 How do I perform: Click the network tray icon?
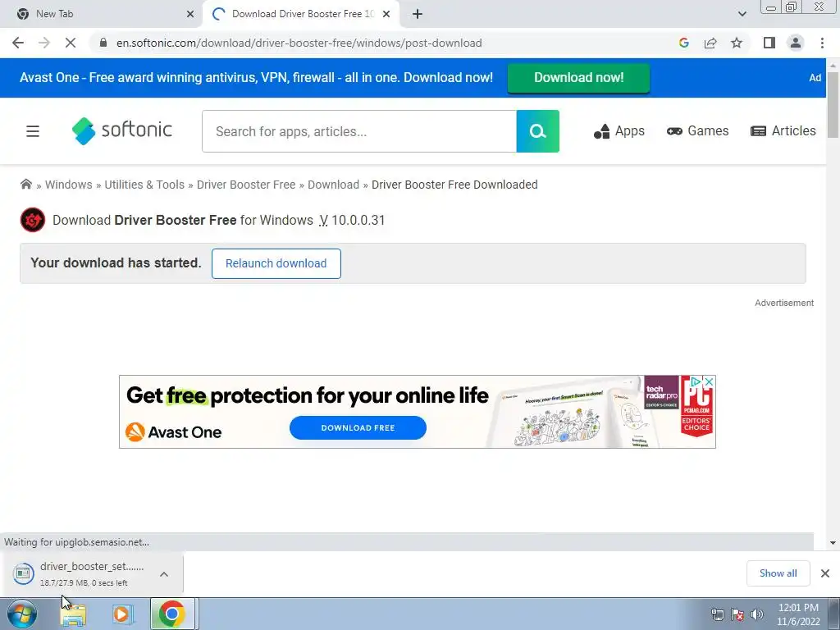coord(717,614)
